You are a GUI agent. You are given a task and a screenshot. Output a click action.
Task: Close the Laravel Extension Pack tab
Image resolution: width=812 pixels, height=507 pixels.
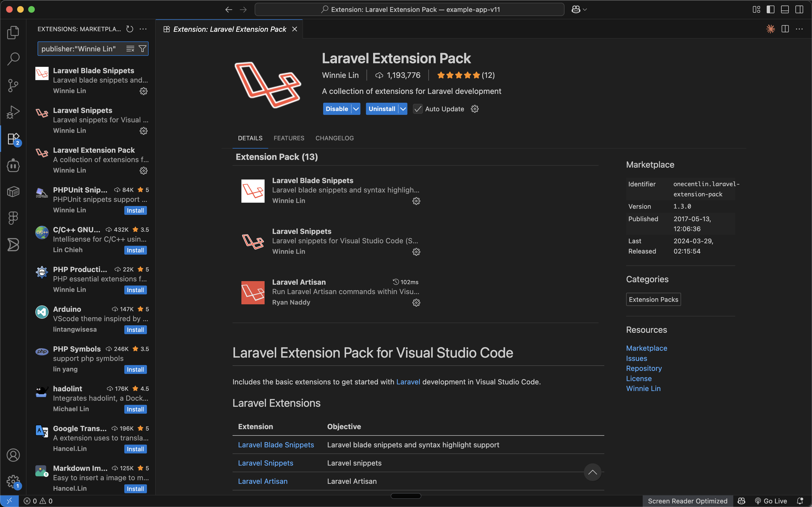click(294, 29)
